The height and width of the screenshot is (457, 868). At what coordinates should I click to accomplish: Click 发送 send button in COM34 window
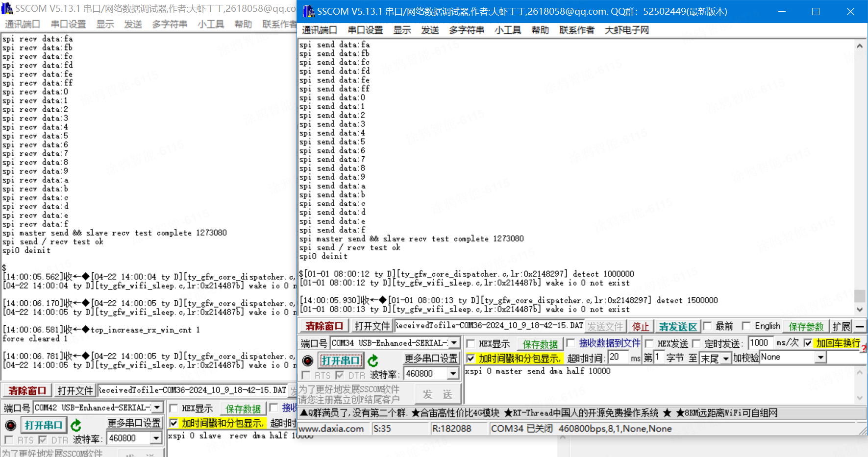pyautogui.click(x=438, y=394)
